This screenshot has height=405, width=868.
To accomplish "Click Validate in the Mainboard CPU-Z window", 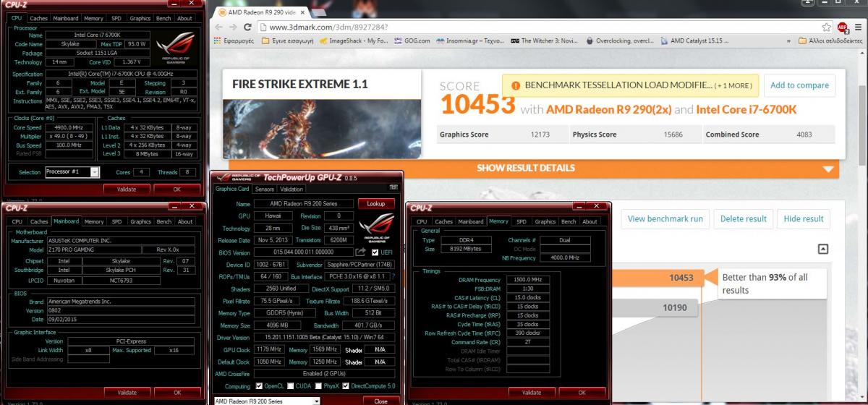I will [127, 392].
